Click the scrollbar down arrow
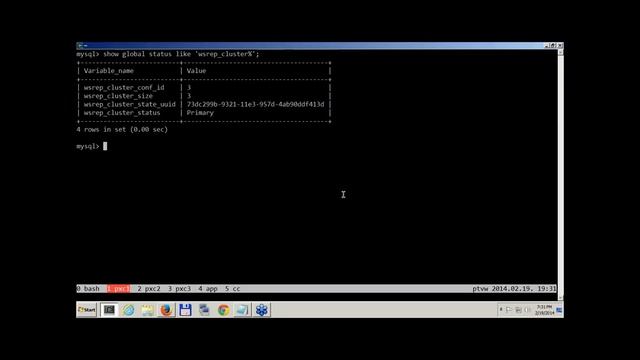 coord(560,297)
